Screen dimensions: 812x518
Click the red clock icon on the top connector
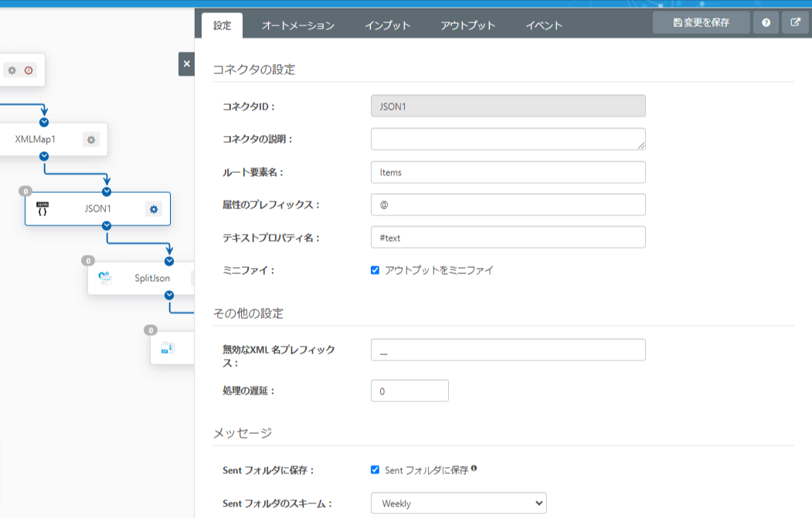click(x=29, y=70)
